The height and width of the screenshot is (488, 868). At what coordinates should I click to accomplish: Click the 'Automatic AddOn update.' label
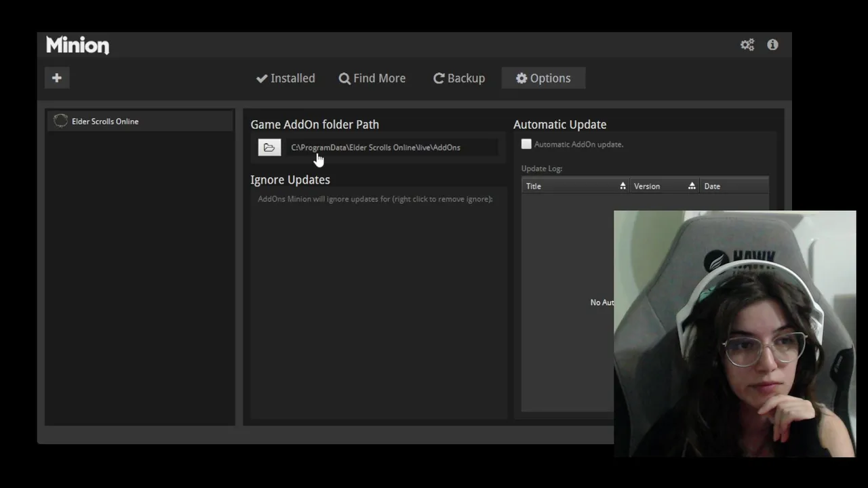click(x=578, y=144)
